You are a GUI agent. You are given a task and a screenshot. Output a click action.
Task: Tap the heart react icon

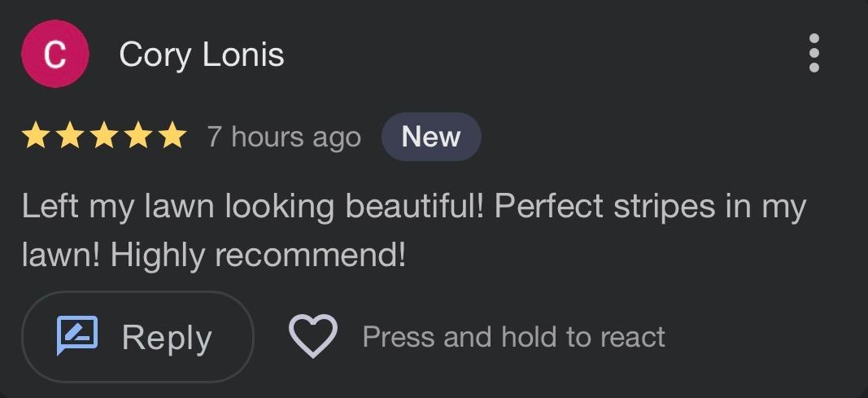tap(313, 336)
